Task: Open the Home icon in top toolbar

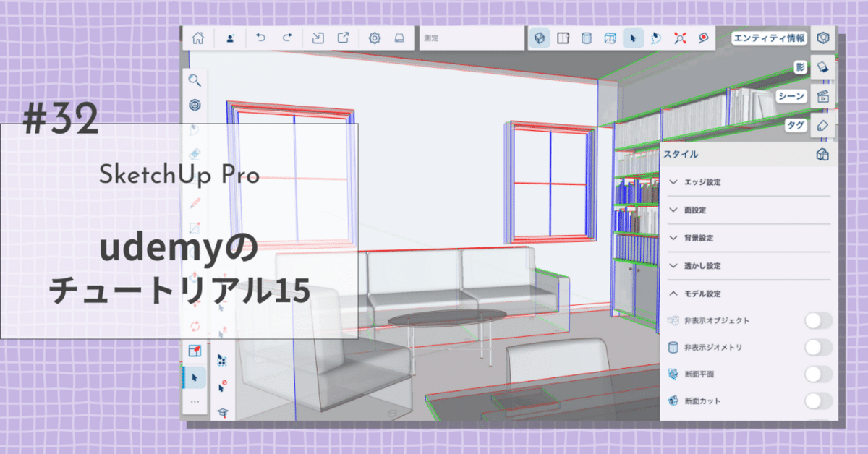Action: (197, 38)
